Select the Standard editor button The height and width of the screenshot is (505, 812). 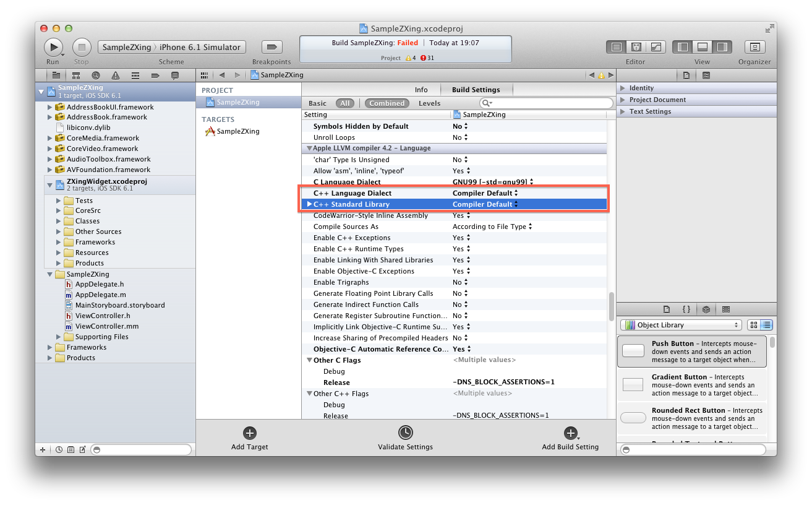click(x=616, y=47)
